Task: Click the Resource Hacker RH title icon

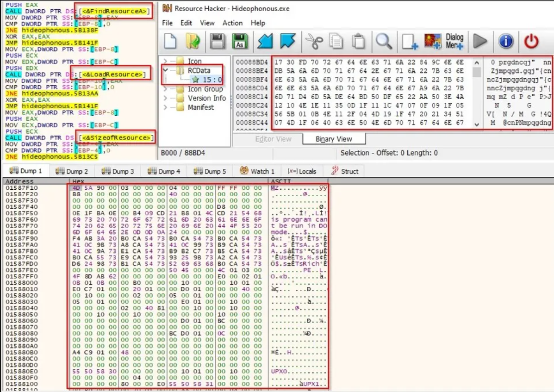Action: (167, 8)
